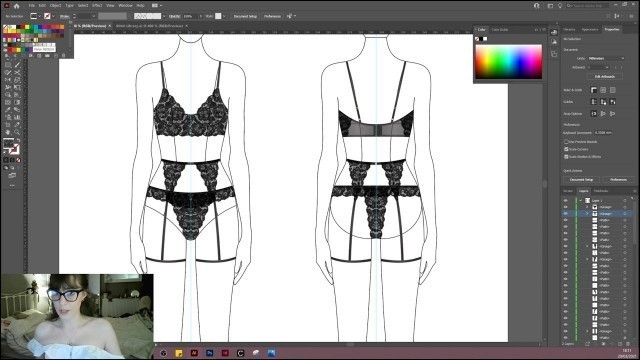
Task: Open Units dropdown set to Millimeters
Action: (x=606, y=58)
